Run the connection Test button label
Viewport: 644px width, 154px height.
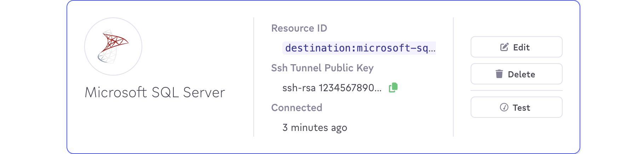(521, 108)
